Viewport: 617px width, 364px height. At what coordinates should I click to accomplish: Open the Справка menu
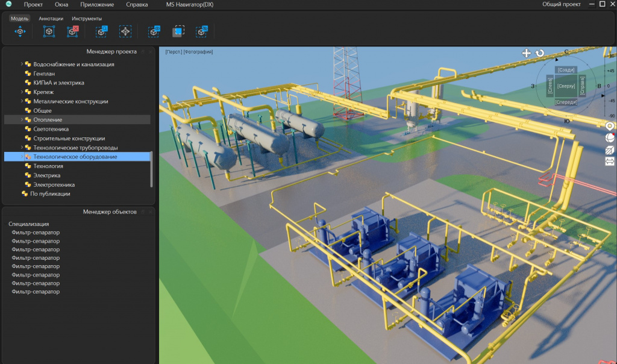[137, 5]
